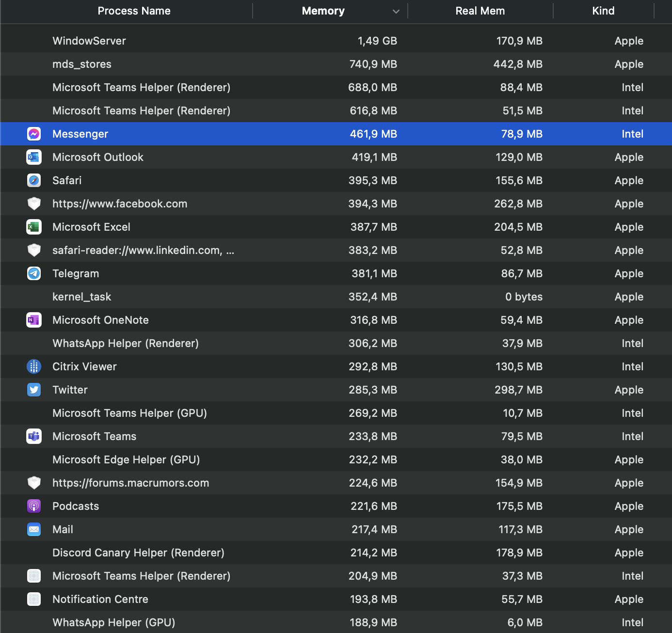
Task: Select the https://www.facebook.com process
Action: click(x=120, y=204)
